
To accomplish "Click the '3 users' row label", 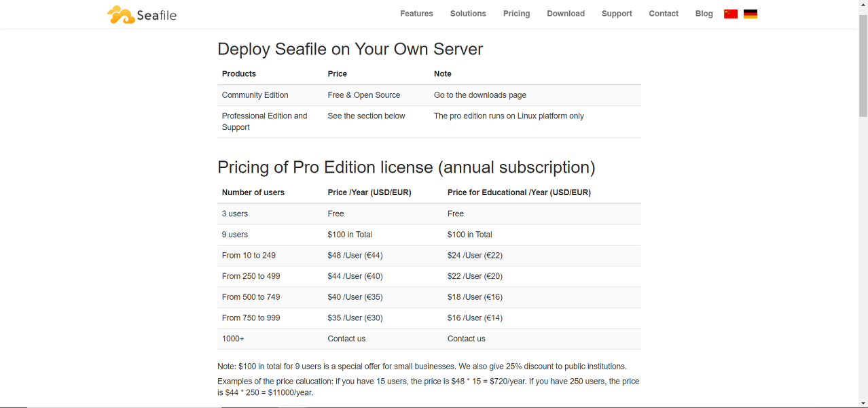I will [235, 214].
